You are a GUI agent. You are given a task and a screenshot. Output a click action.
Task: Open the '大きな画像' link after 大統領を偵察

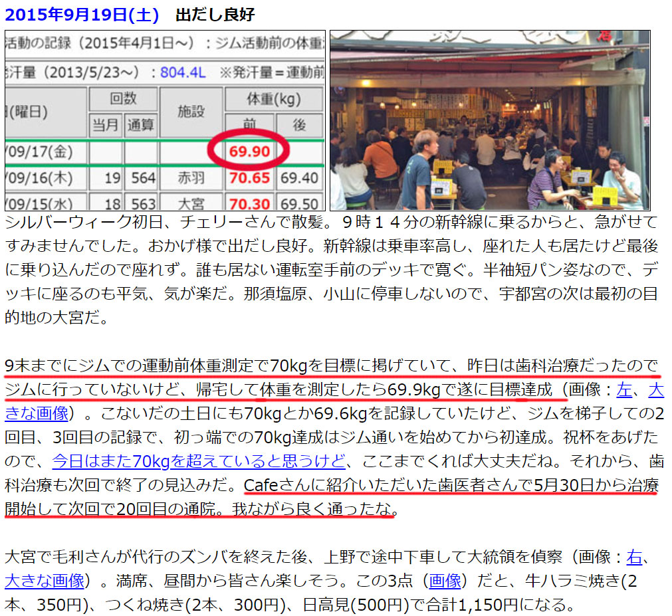[45, 581]
